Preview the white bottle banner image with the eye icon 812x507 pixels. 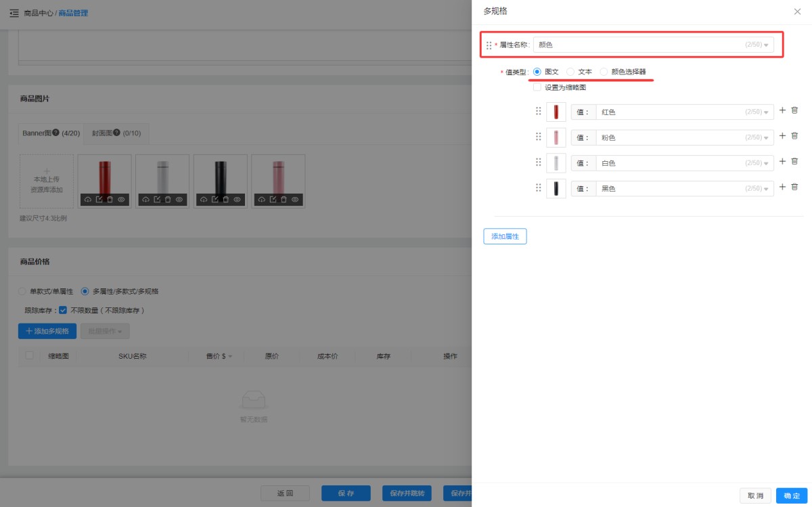click(179, 200)
